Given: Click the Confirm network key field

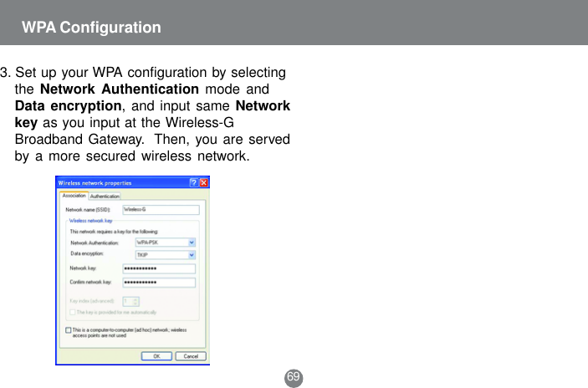Looking at the screenshot, I should 159,283.
